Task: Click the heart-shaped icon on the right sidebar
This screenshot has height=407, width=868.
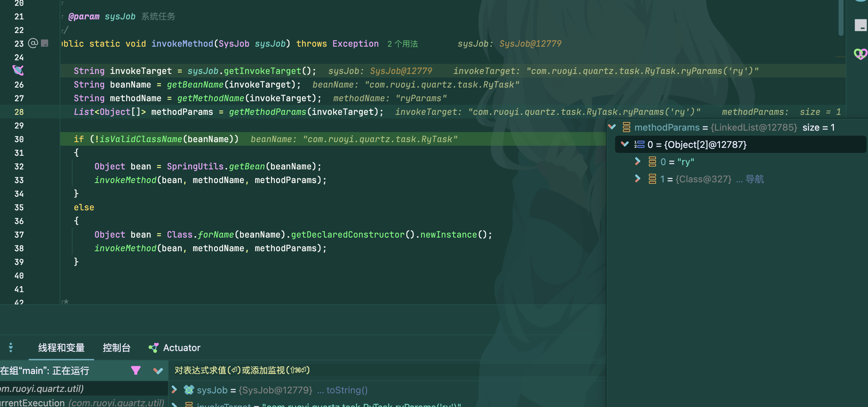Action: click(860, 54)
